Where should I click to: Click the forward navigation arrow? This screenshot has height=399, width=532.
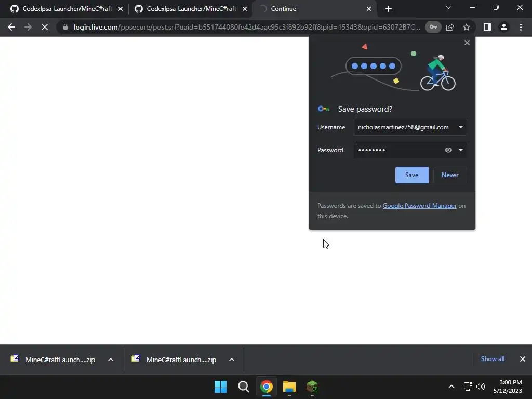coord(28,27)
